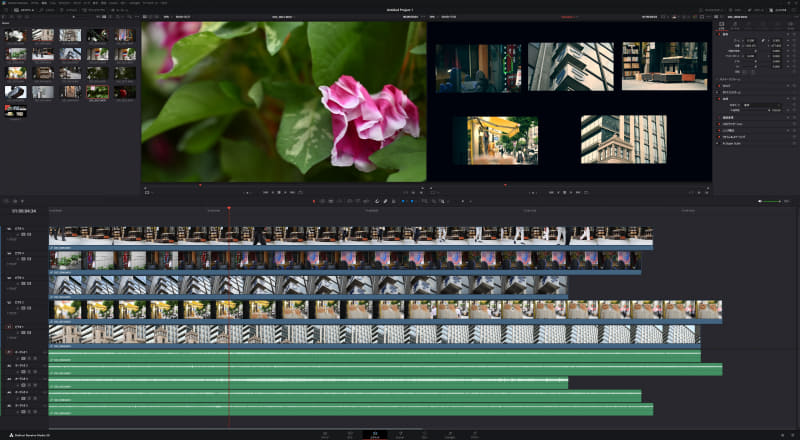Click the blue Flag clip icon
800x440 pixels.
pos(403,201)
